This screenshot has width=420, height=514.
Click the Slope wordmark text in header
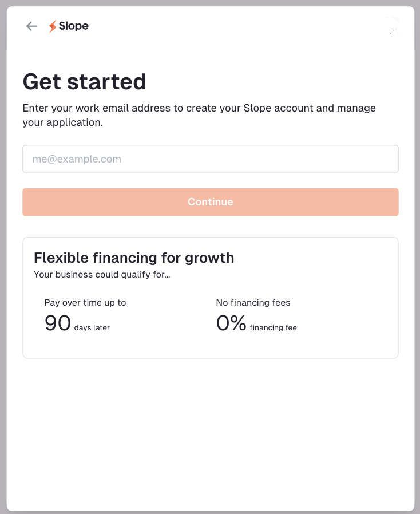point(74,26)
